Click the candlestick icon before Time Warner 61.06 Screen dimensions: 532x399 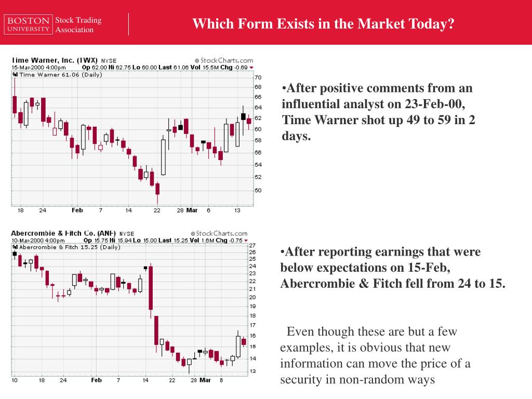point(15,75)
